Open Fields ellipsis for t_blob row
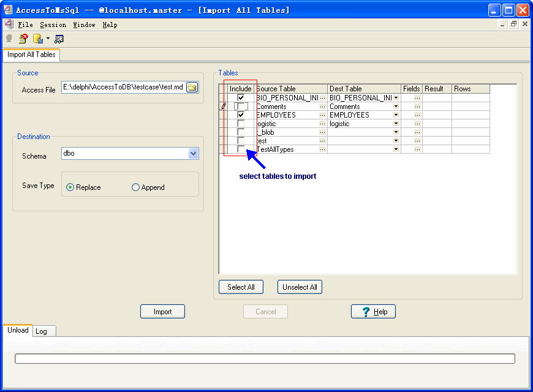533x392 pixels. (417, 132)
